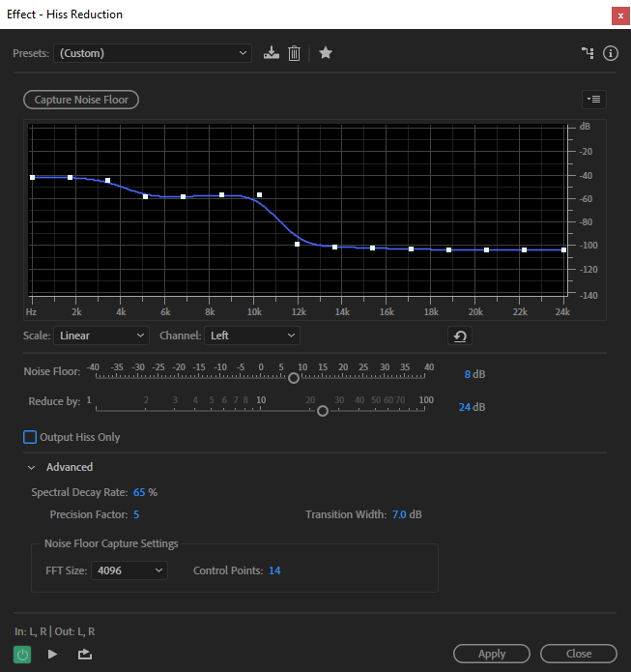
Task: Open the Presets dropdown
Action: pos(152,53)
